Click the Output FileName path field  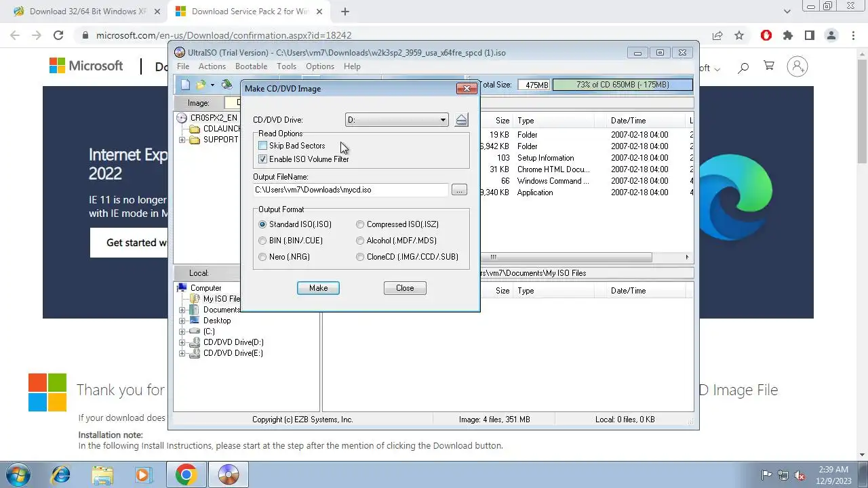tap(351, 190)
